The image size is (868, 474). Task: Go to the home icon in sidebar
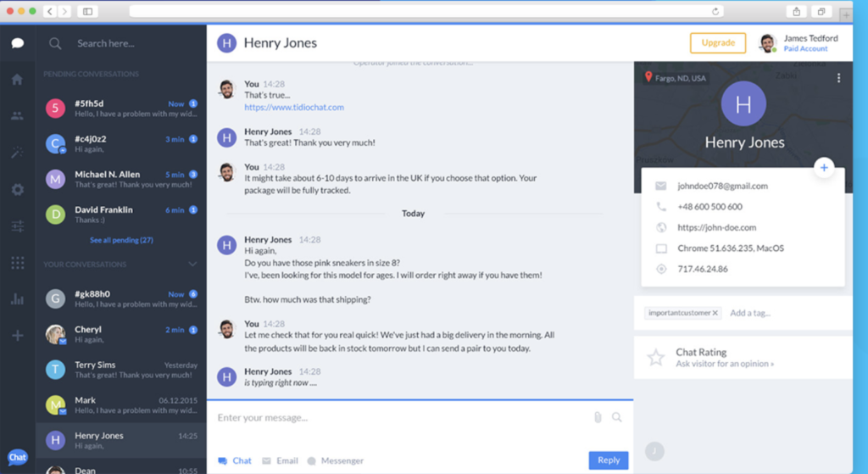pos(17,79)
